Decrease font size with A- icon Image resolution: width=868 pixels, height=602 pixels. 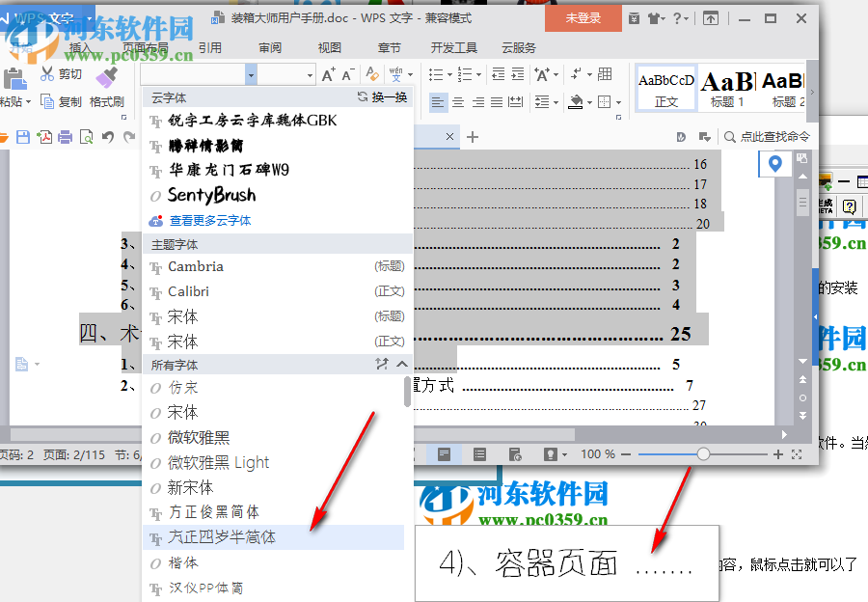347,74
